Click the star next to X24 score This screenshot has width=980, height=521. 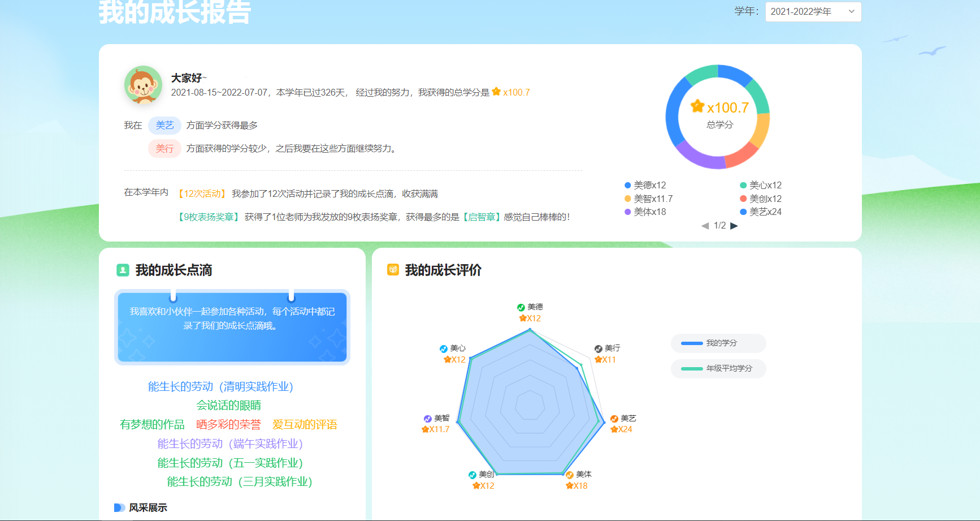[614, 429]
